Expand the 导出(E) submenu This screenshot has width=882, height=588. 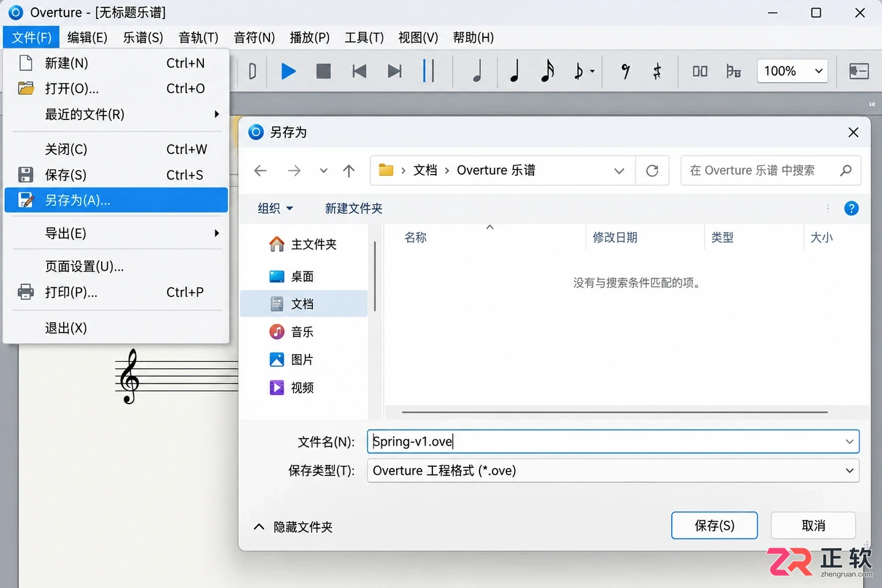116,233
